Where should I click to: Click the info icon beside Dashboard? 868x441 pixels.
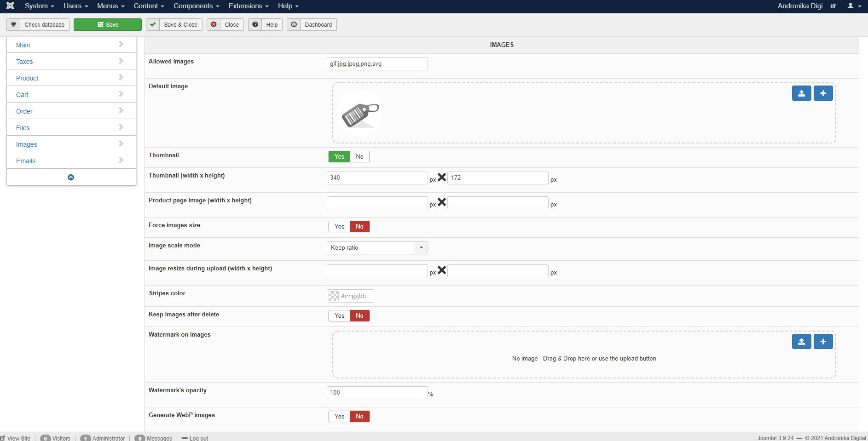click(294, 24)
